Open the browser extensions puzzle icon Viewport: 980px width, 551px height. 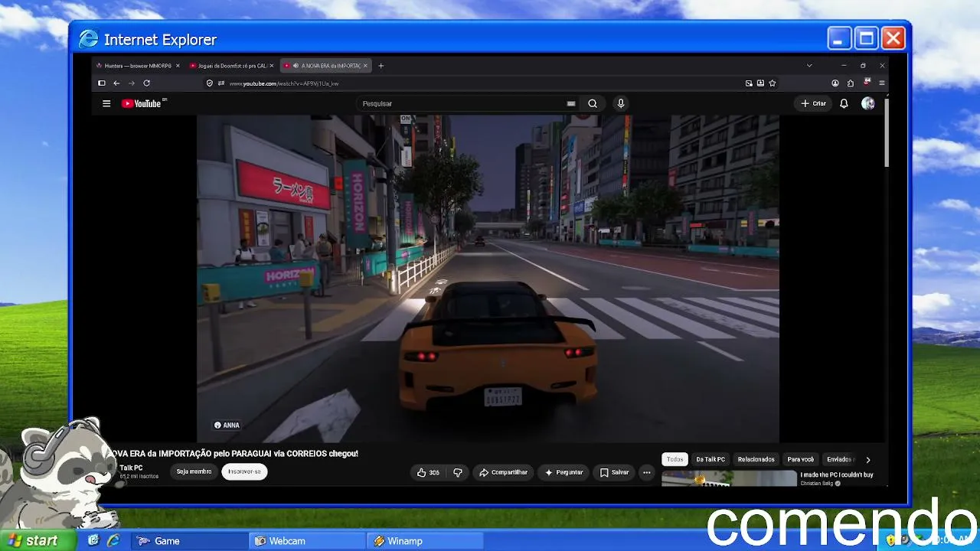851,83
